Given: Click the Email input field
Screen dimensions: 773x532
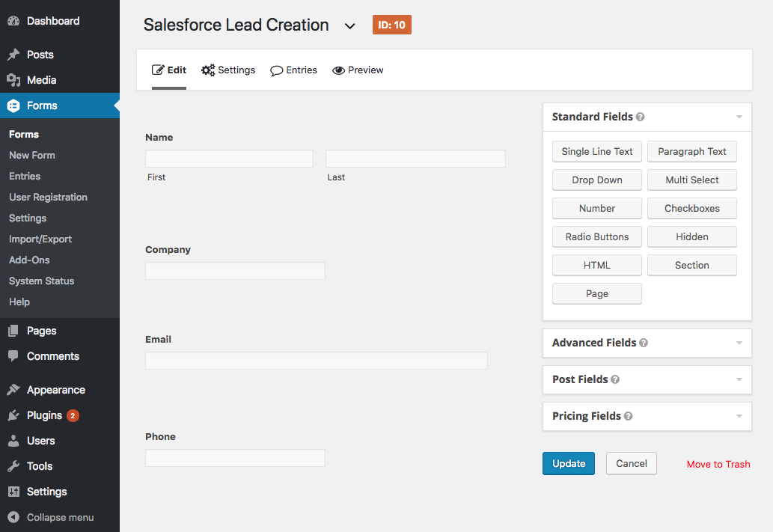Looking at the screenshot, I should click(x=316, y=361).
